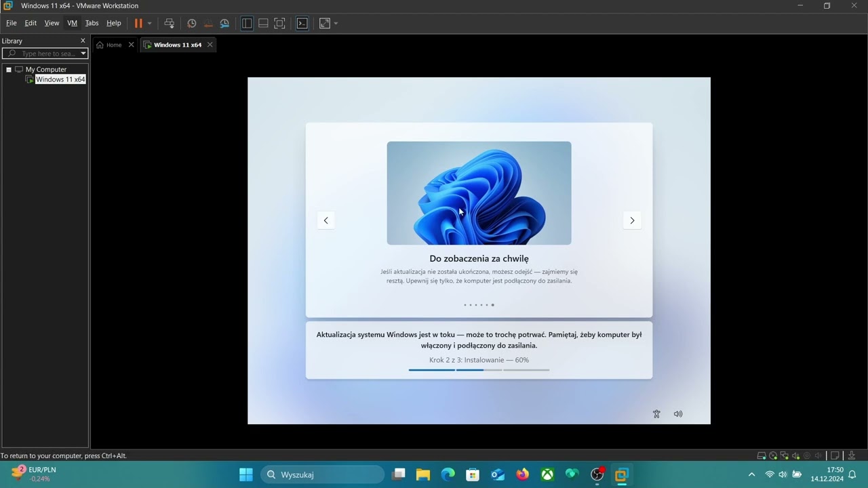Open the snapshot manager
Screen dimensions: 868x488
pyautogui.click(x=224, y=23)
